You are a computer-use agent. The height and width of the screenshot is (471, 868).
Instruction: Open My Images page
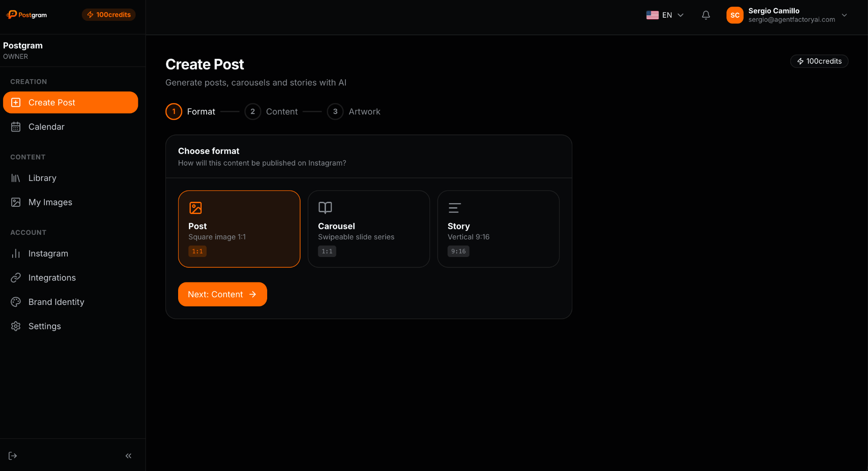pyautogui.click(x=71, y=202)
